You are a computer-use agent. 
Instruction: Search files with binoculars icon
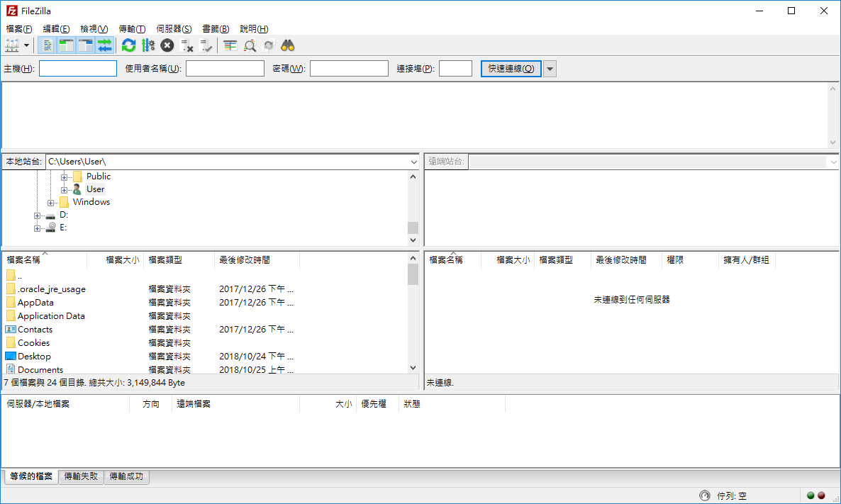pyautogui.click(x=288, y=45)
